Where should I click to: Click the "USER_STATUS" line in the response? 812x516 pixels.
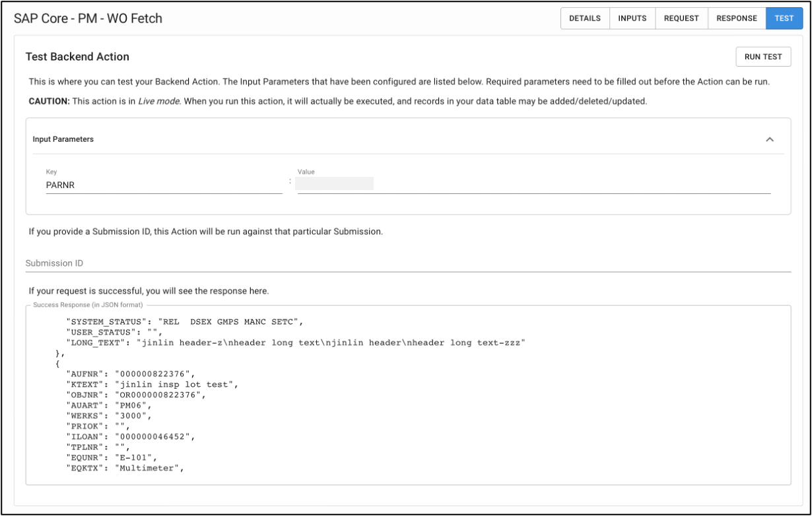point(116,332)
